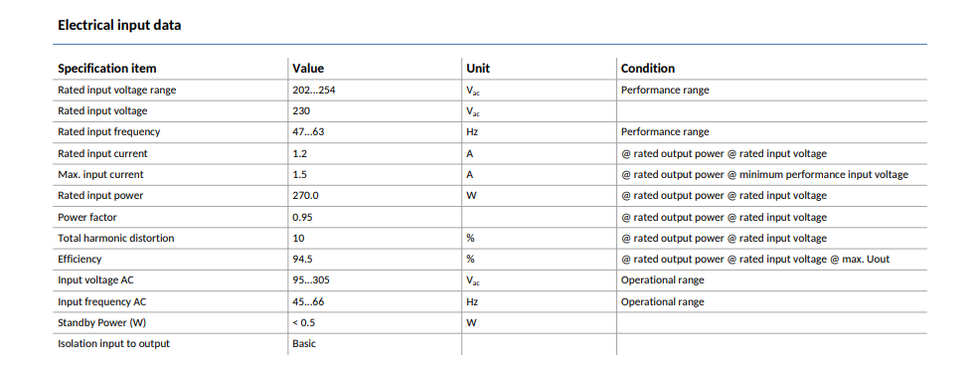The image size is (980, 373).
Task: Select the Rated input current value 1.2
Action: coord(299,153)
